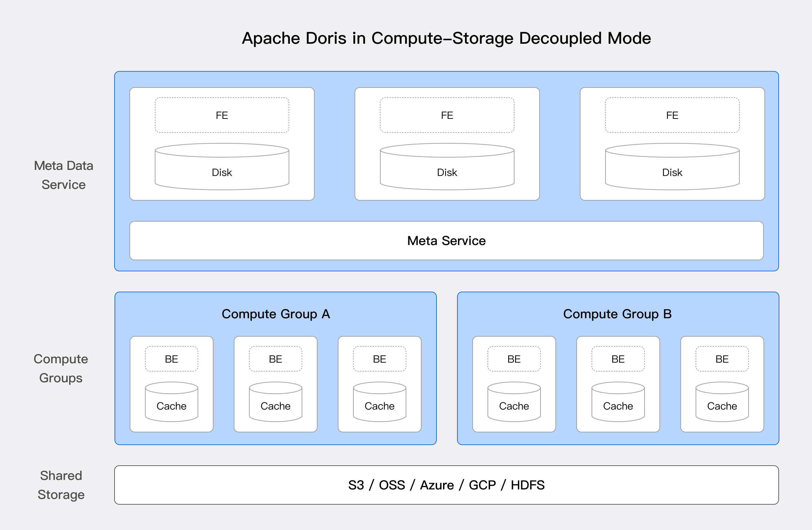Select the rightmost Disk cylinder icon
Image resolution: width=812 pixels, height=530 pixels.
pyautogui.click(x=672, y=166)
